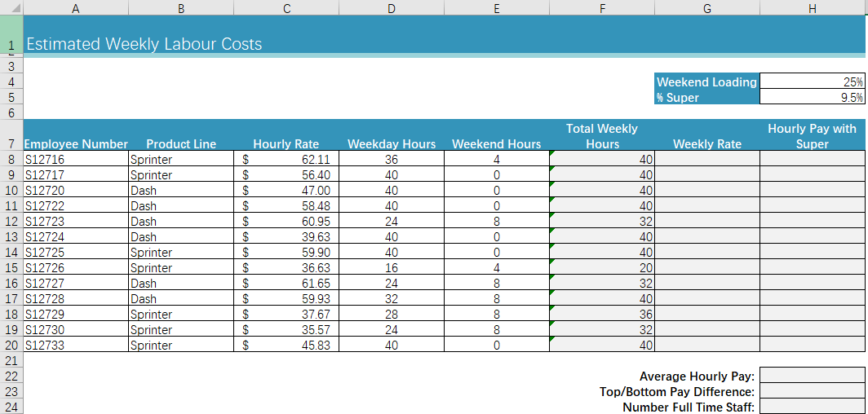Select hourly rate 59.93
Screen dimensions: 868x414
286,298
